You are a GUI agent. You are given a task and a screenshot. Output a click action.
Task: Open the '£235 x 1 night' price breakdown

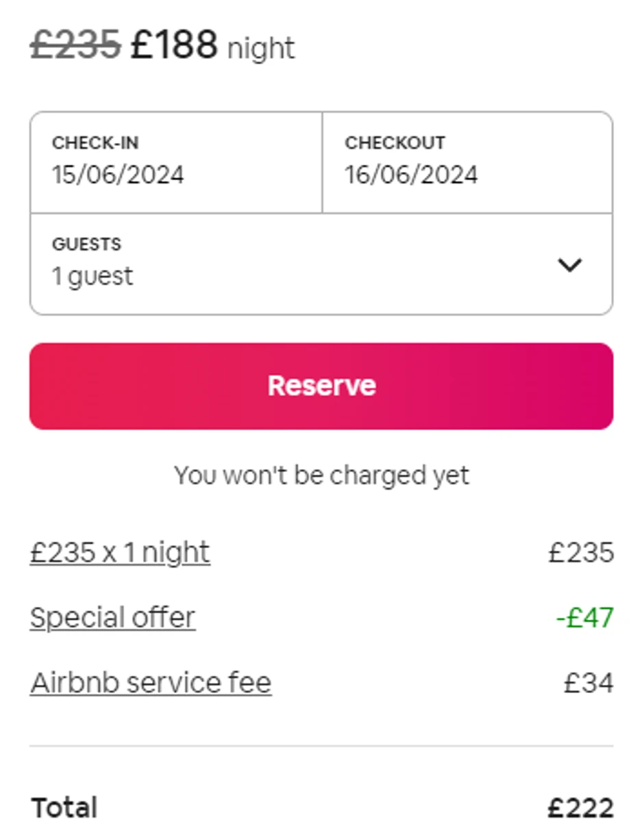120,552
